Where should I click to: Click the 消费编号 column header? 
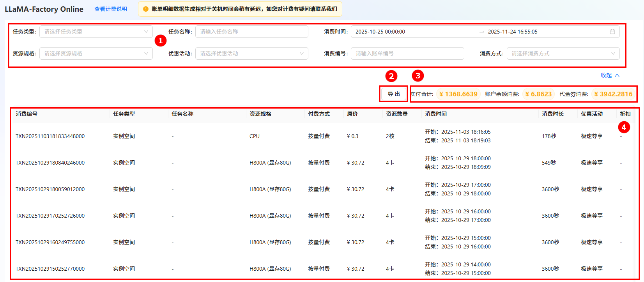coord(27,114)
